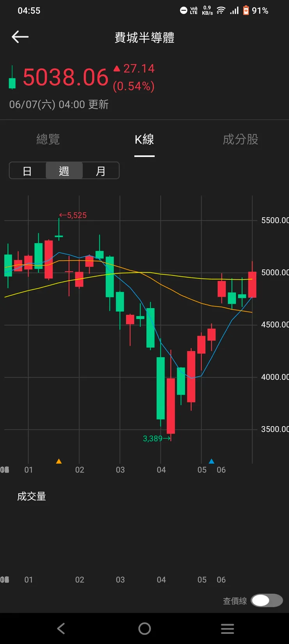Screen dimensions: 289x644
Task: Tap the orange triangle marker below chart
Action: point(59,461)
